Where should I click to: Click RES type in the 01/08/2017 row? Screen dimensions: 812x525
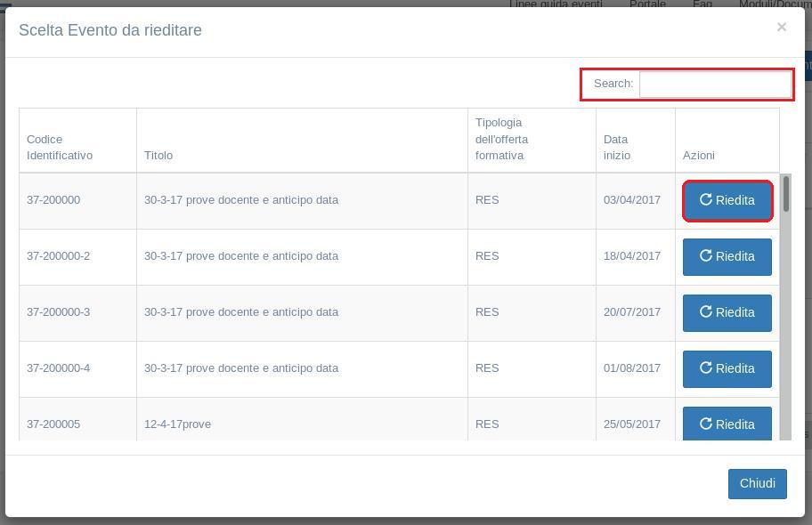point(487,368)
